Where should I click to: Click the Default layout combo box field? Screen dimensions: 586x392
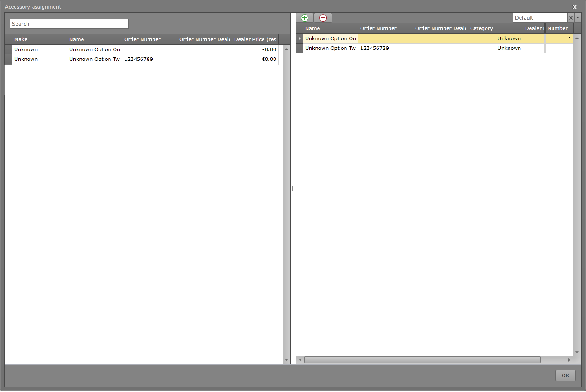click(x=540, y=18)
